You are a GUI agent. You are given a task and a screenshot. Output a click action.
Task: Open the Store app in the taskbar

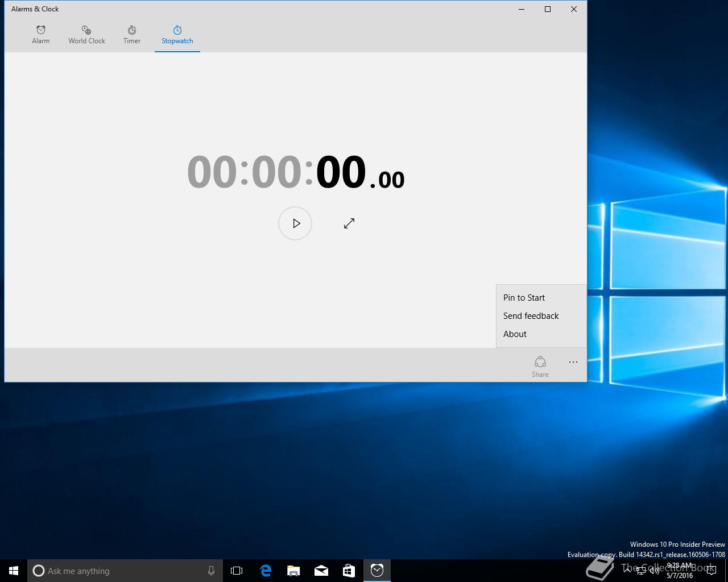click(x=349, y=571)
